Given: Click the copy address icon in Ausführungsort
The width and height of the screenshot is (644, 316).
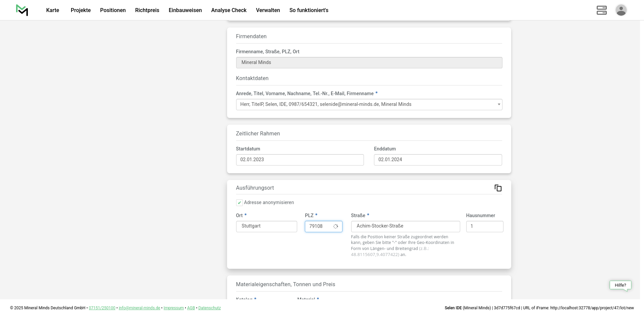Looking at the screenshot, I should coord(498,188).
